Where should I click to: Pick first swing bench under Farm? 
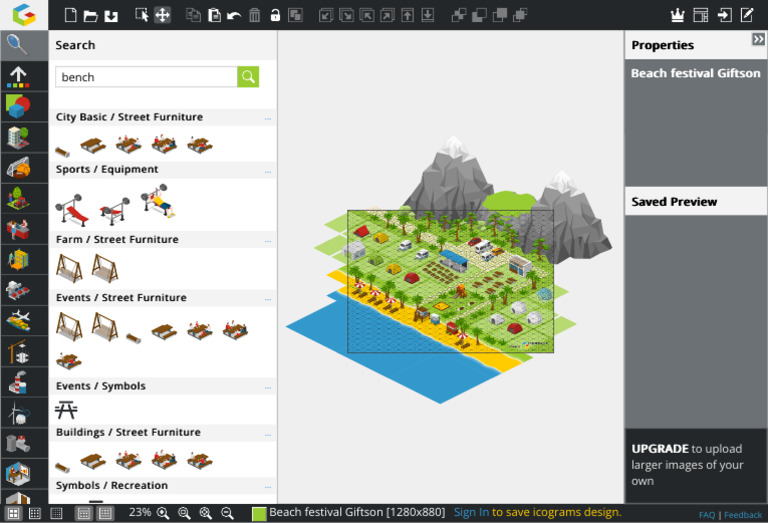pyautogui.click(x=69, y=268)
